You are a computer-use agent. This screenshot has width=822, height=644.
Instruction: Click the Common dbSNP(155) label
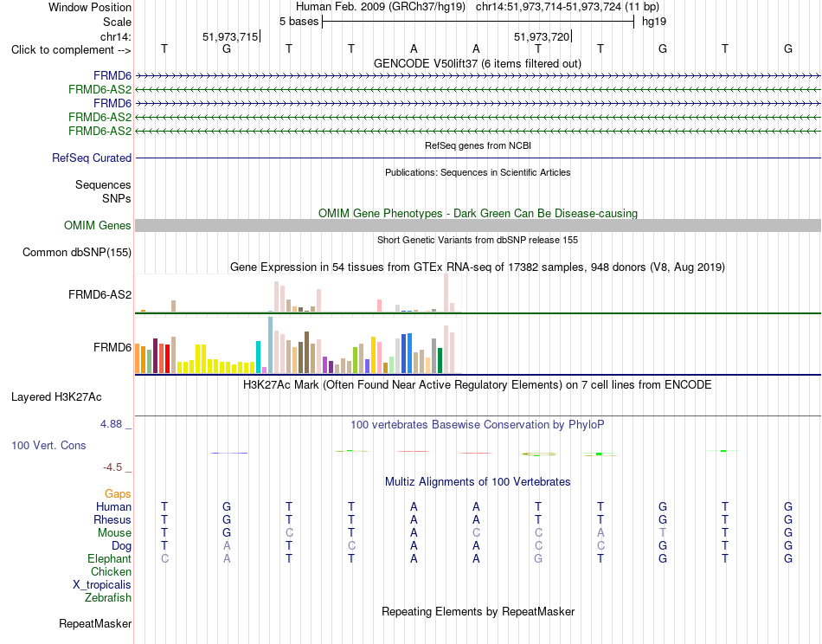(76, 252)
